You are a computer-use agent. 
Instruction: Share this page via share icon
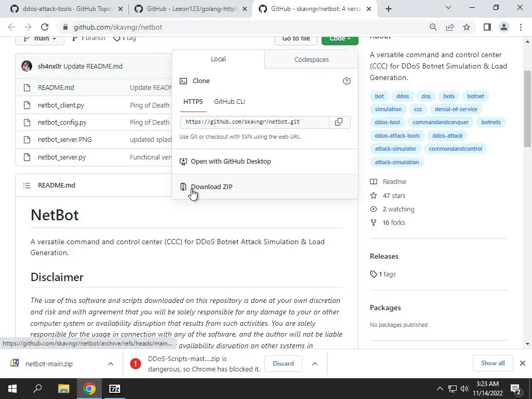pyautogui.click(x=450, y=27)
